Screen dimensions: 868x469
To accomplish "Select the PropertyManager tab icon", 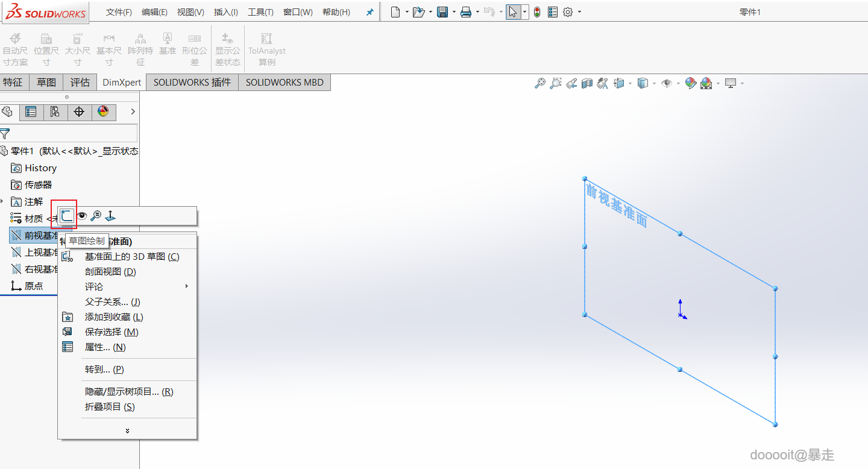I will pyautogui.click(x=31, y=112).
